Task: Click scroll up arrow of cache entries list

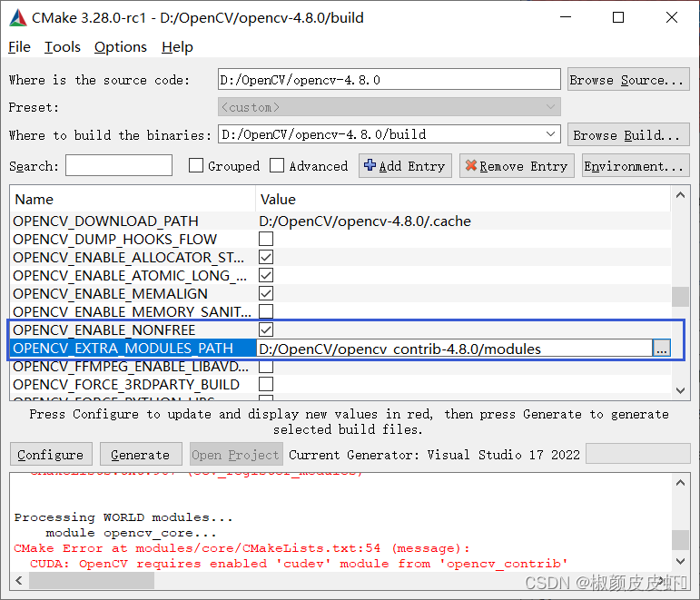Action: click(680, 195)
